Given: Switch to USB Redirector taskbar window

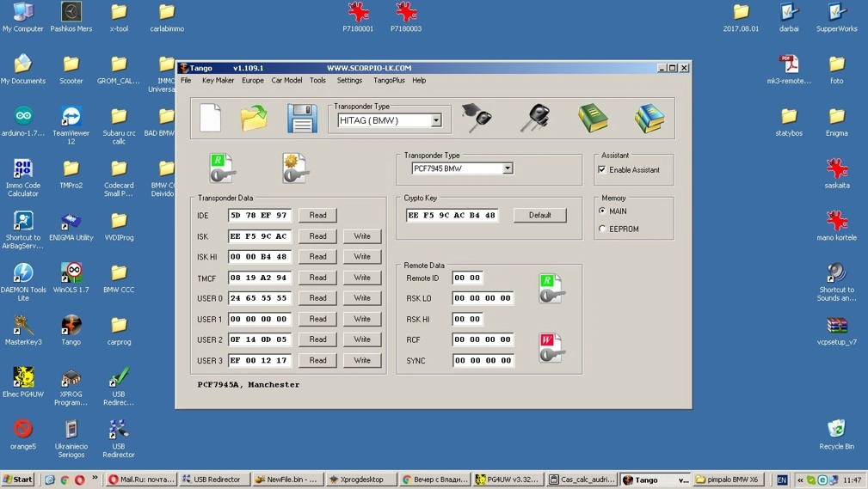Looking at the screenshot, I should click(x=213, y=480).
